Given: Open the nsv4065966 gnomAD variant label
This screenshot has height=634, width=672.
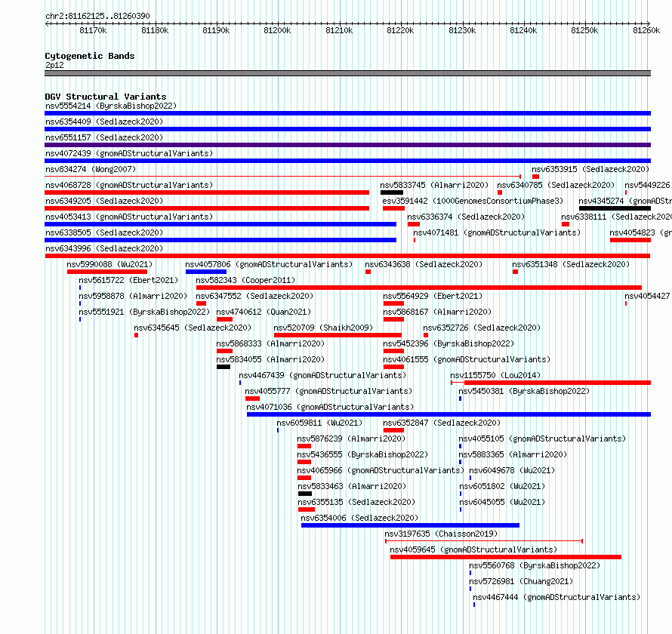Looking at the screenshot, I should 381,470.
